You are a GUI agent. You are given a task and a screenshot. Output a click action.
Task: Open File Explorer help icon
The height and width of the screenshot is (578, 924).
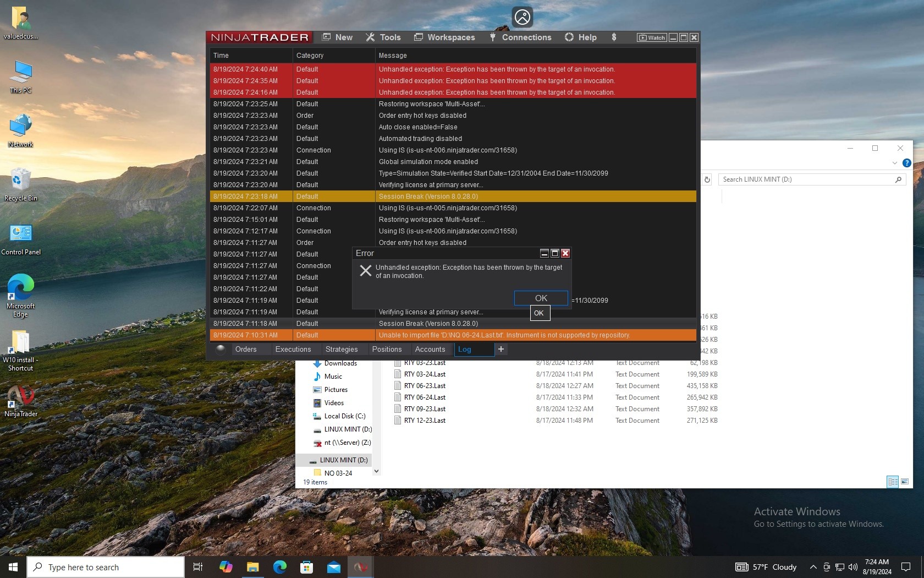pyautogui.click(x=907, y=163)
